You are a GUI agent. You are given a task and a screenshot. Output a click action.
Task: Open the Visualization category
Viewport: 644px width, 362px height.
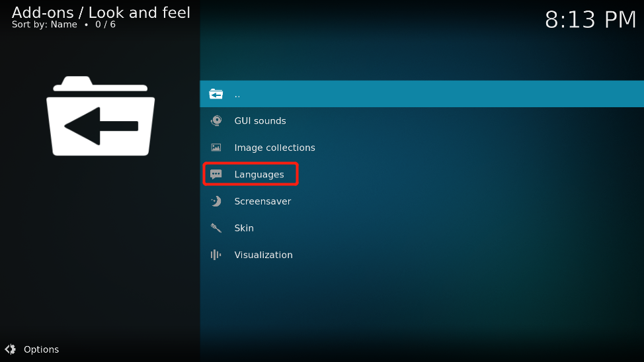[422, 255]
